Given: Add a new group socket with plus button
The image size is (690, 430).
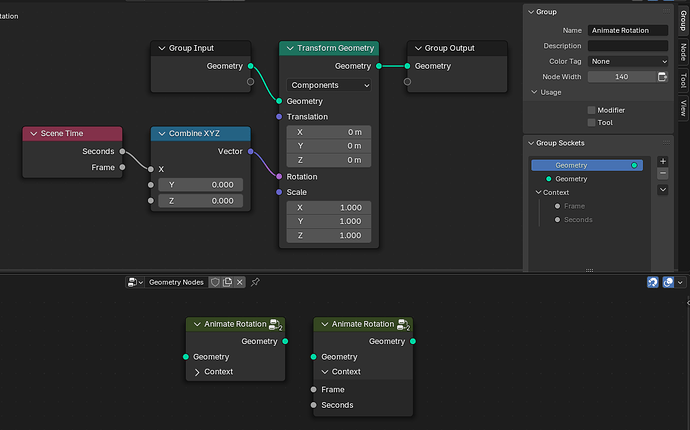Looking at the screenshot, I should click(663, 161).
